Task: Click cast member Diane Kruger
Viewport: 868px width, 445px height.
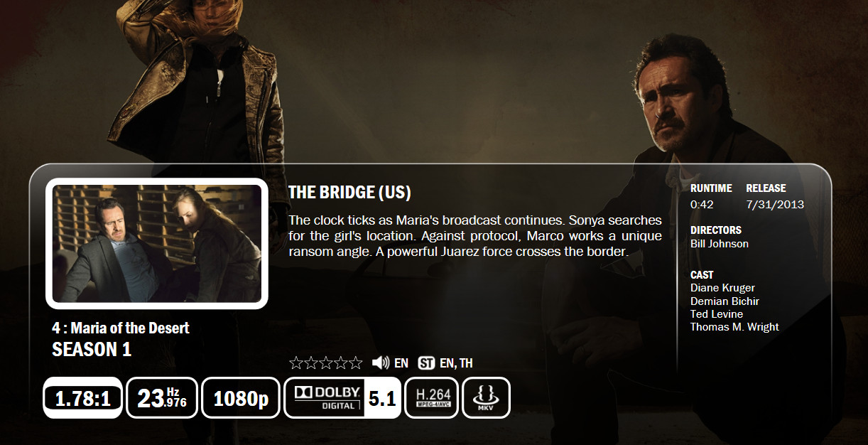Action: (x=722, y=288)
